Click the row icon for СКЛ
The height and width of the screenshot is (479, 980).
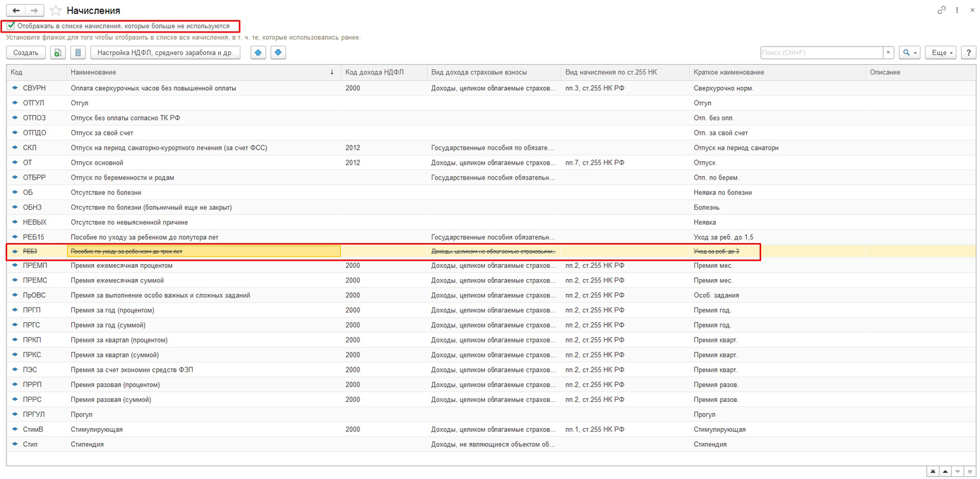tap(15, 148)
